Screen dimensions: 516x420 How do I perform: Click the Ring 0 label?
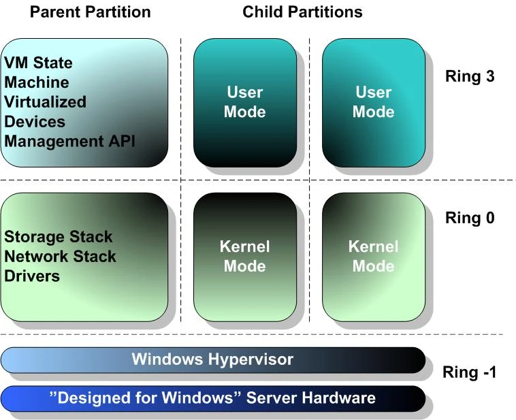(x=470, y=218)
